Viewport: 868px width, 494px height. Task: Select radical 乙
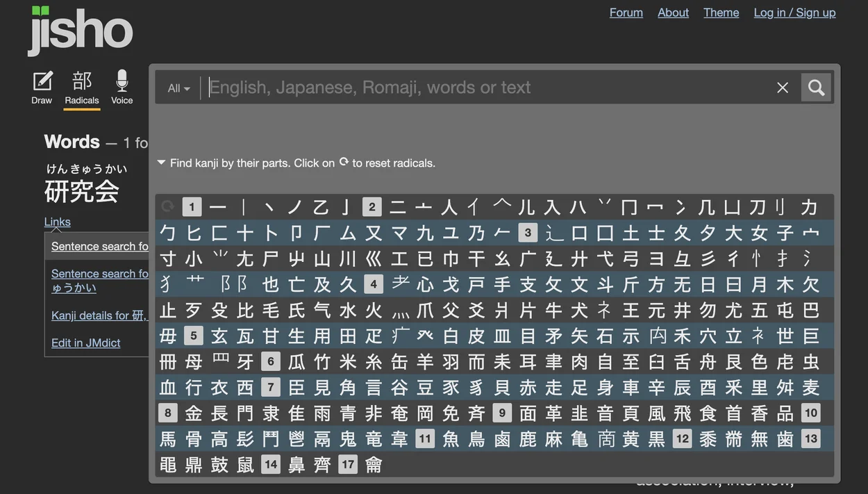[x=321, y=207]
